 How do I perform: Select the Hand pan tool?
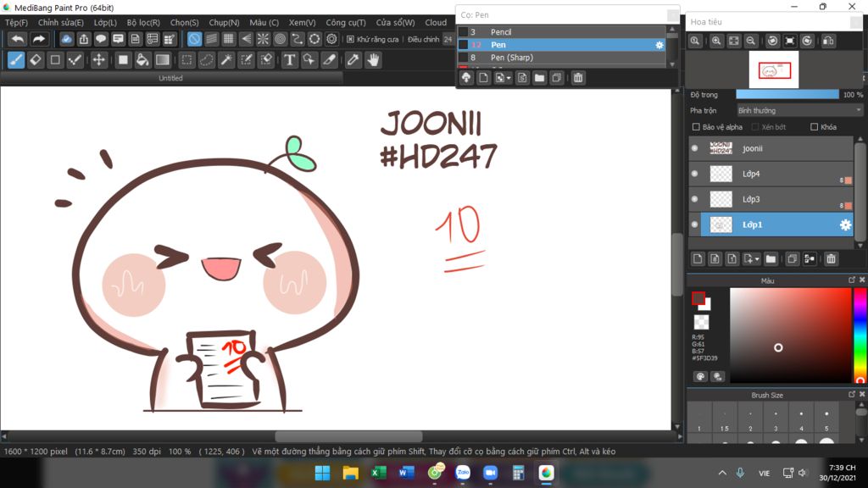(373, 60)
